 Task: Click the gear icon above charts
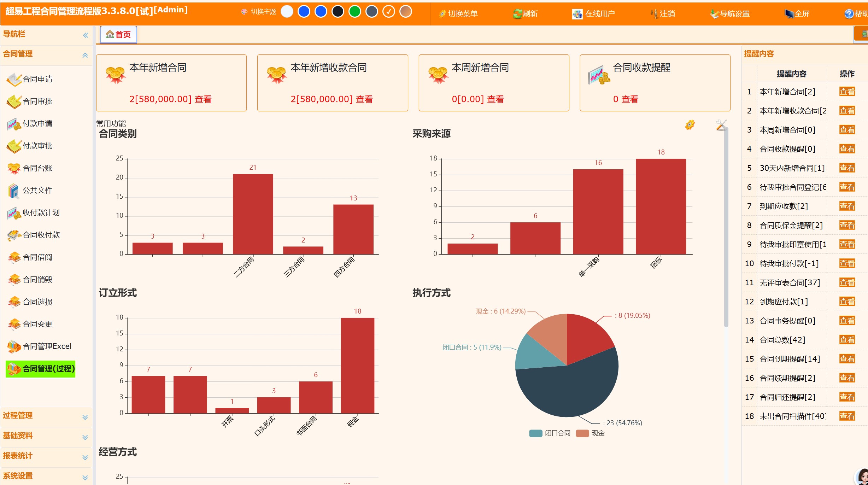(690, 125)
